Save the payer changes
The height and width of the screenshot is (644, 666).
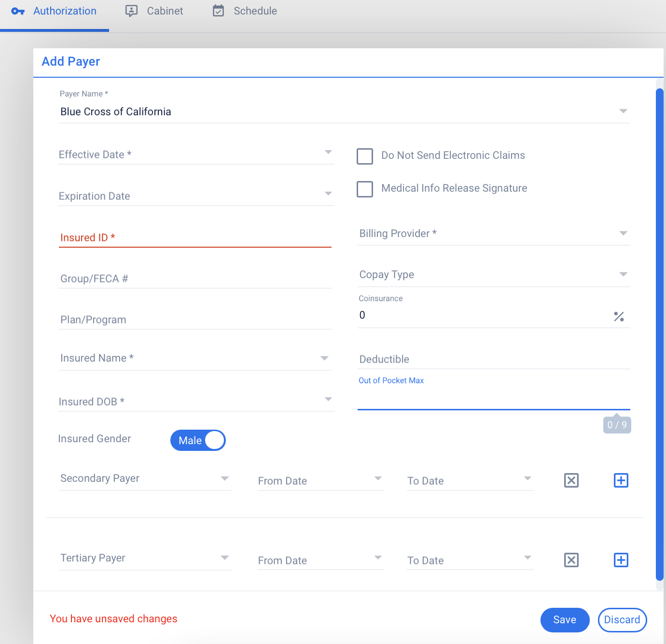click(565, 620)
